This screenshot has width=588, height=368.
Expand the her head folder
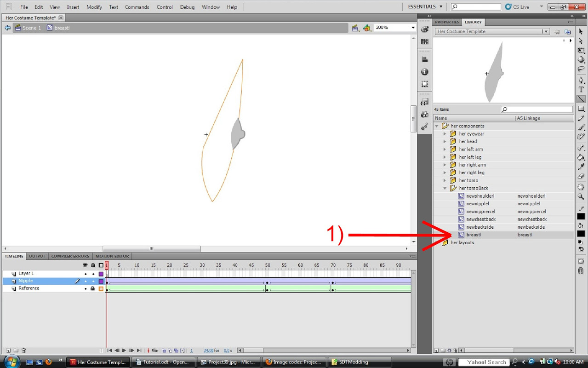click(445, 142)
